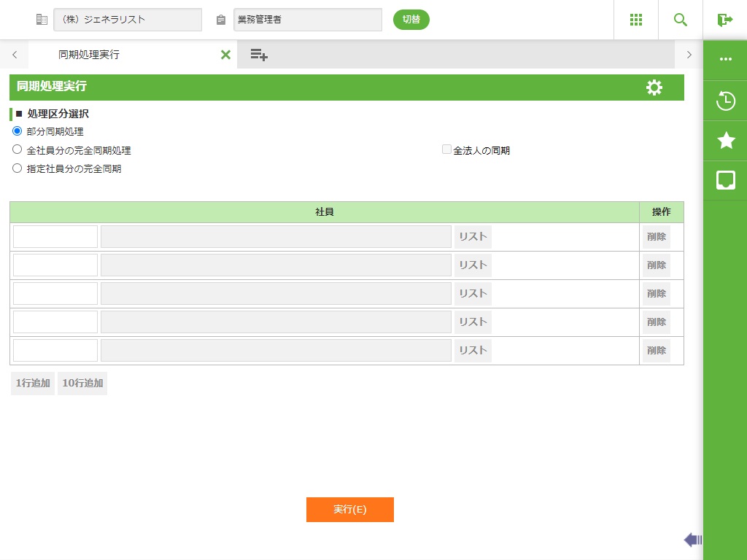Click the 切替 button

click(x=411, y=20)
